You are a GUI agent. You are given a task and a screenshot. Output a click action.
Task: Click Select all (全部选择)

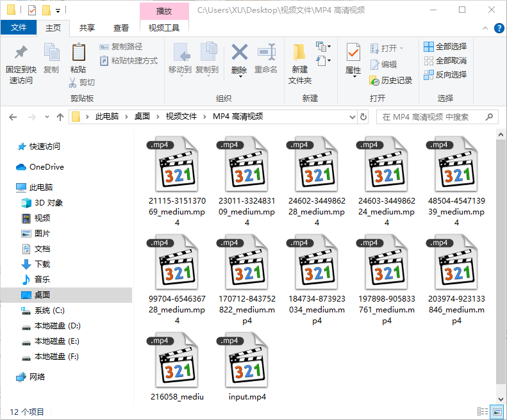pyautogui.click(x=445, y=47)
